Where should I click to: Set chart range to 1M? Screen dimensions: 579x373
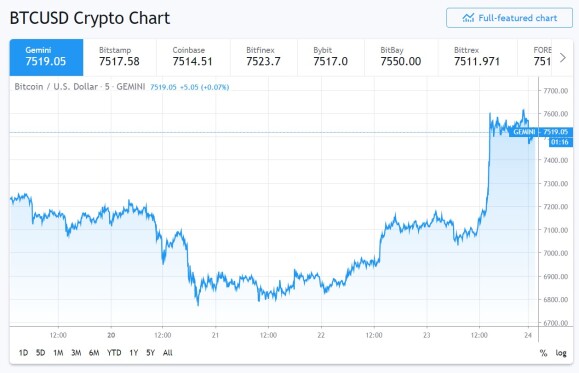click(58, 353)
